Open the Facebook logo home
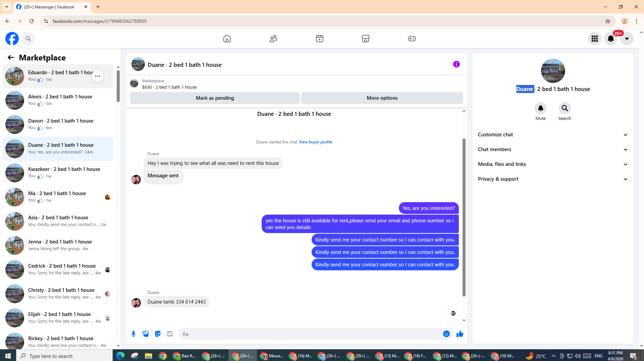Image resolution: width=644 pixels, height=361 pixels. click(12, 39)
